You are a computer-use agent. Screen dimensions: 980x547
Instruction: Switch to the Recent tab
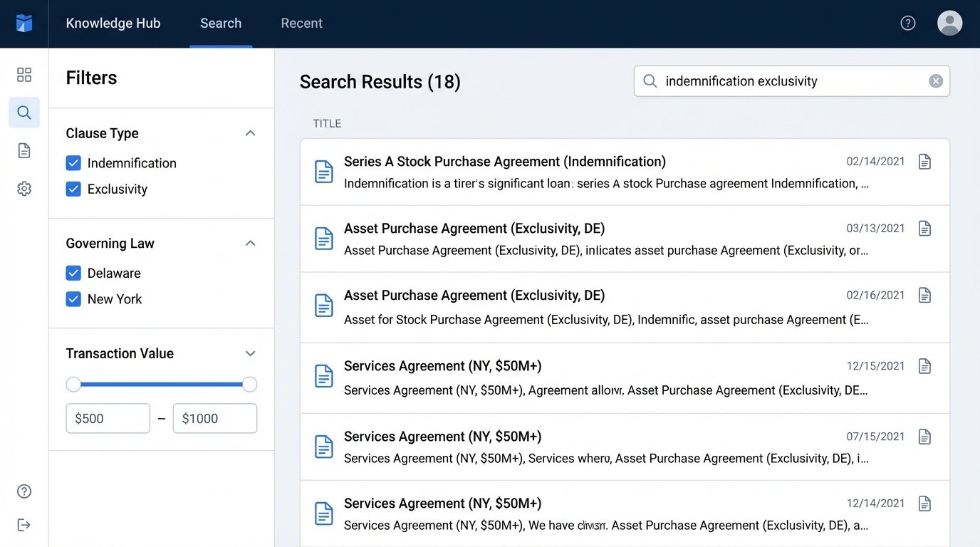[301, 23]
